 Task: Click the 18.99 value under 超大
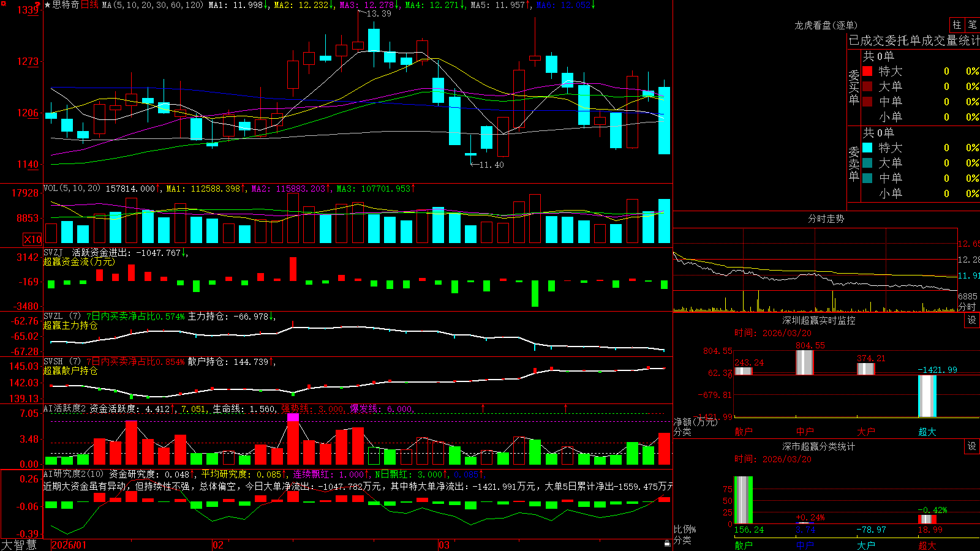point(930,530)
